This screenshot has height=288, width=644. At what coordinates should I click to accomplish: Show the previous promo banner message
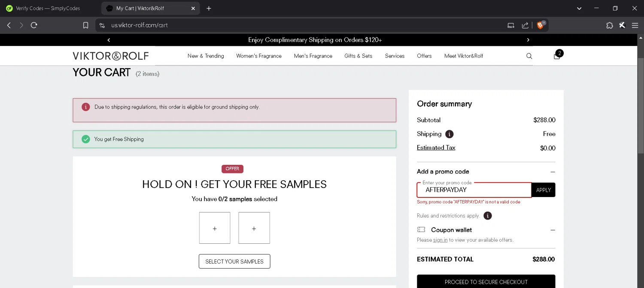click(109, 40)
